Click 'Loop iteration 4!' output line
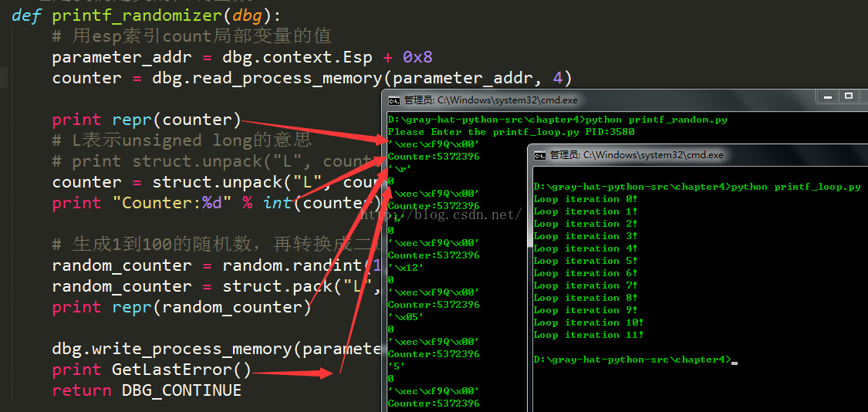Viewport: 868px width, 412px height. (585, 248)
